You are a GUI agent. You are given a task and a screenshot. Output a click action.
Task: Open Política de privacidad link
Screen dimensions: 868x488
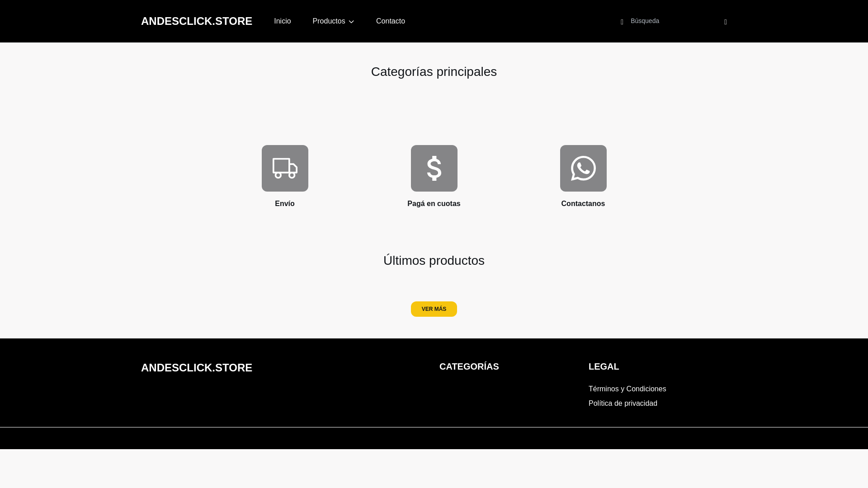[623, 404]
